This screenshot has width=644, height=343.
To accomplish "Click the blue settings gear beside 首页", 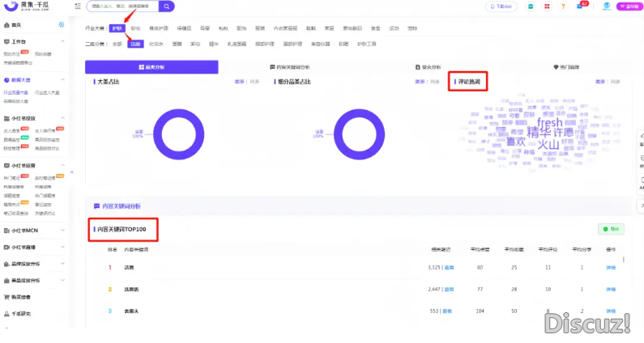I will [62, 24].
